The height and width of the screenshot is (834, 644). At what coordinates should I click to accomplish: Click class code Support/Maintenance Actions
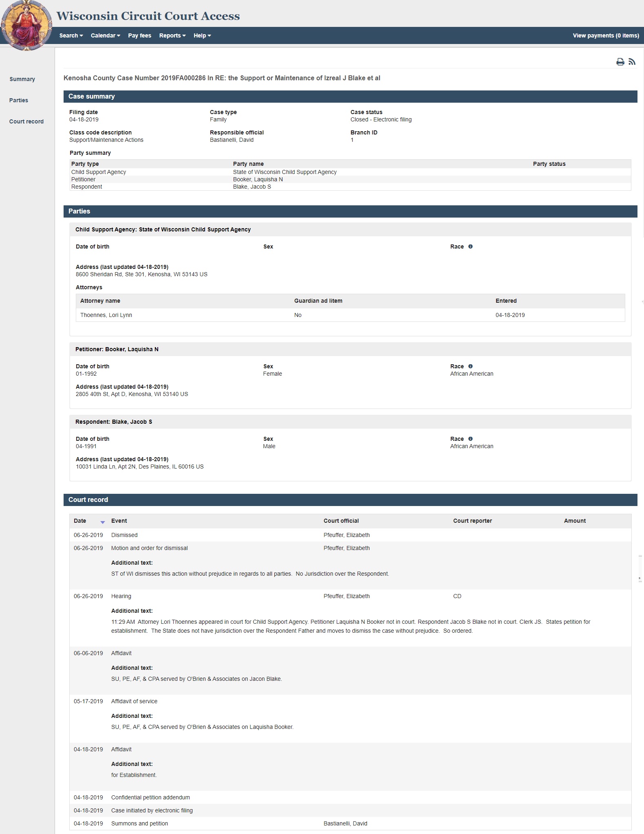click(x=106, y=140)
